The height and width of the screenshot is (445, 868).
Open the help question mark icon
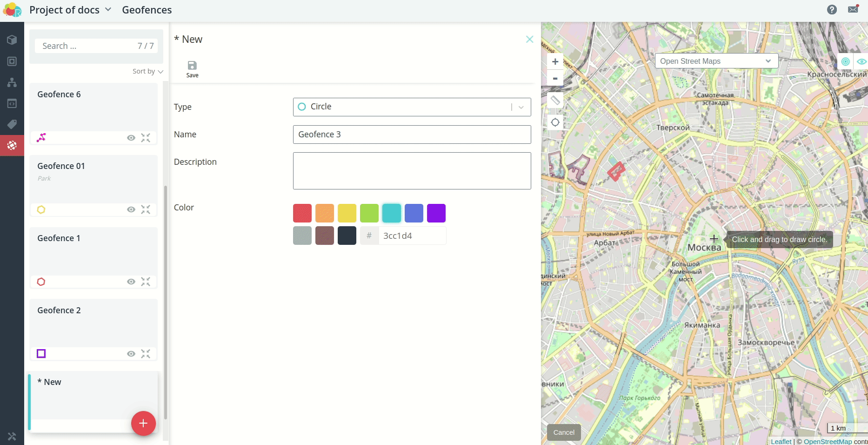[x=832, y=10]
